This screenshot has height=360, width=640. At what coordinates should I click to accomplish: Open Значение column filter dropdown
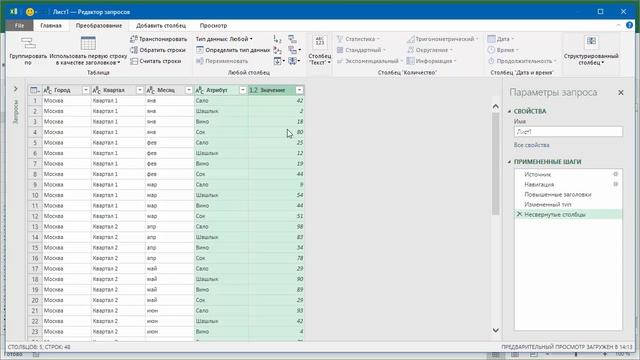(x=300, y=90)
